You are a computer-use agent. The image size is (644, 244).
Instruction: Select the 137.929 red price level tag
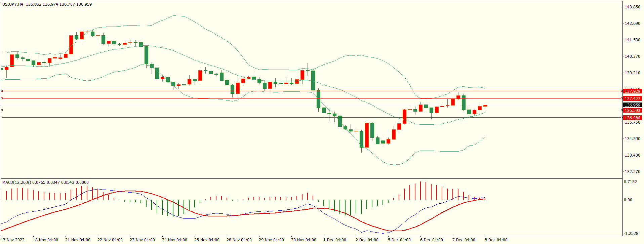pyautogui.click(x=632, y=91)
